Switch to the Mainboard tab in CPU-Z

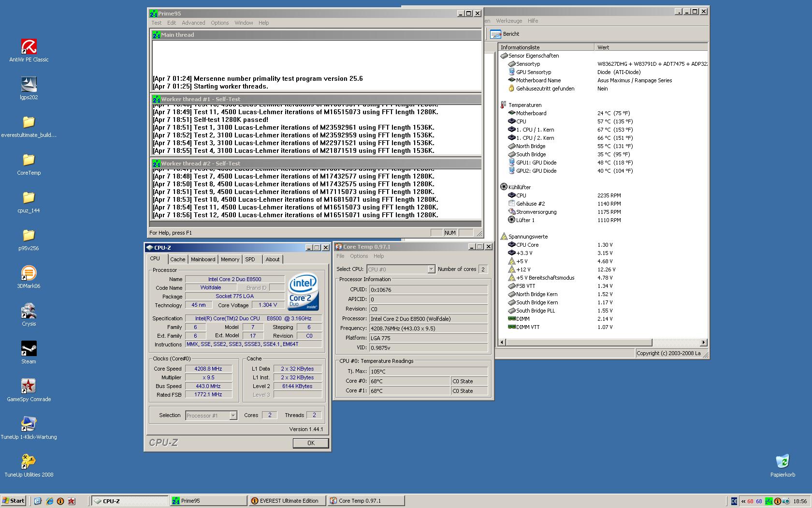pos(203,259)
